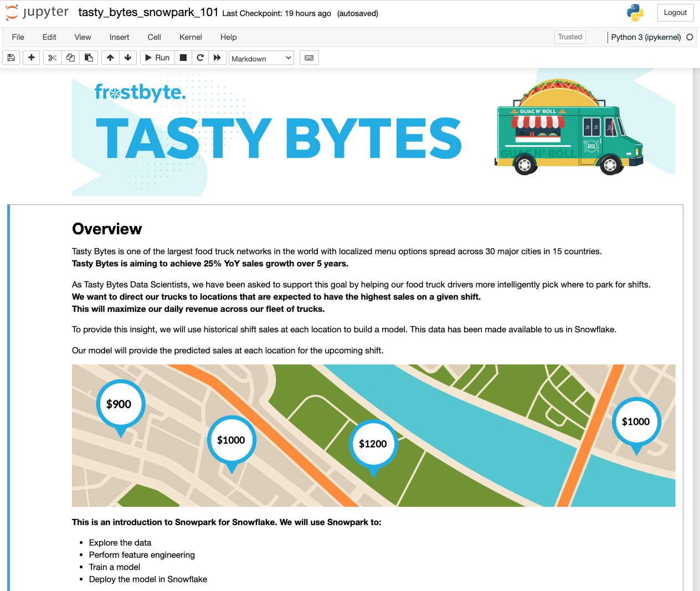Screen dimensions: 700x591
Task: Click the Jupyter logo
Action: 38,13
